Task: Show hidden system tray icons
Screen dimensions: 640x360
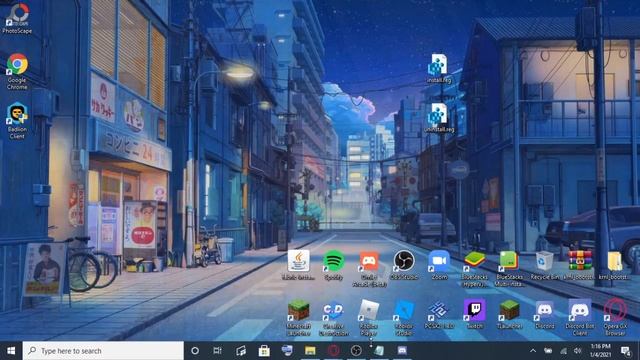Action: (x=533, y=351)
